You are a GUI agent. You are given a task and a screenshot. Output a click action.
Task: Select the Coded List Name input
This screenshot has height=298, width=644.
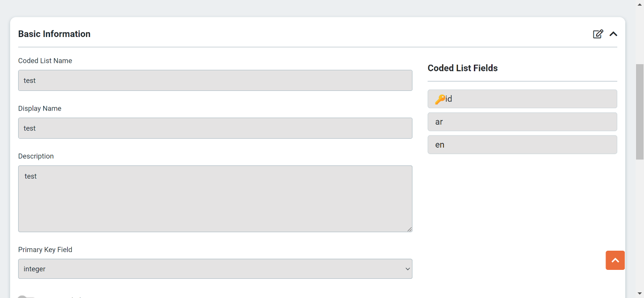coord(215,81)
